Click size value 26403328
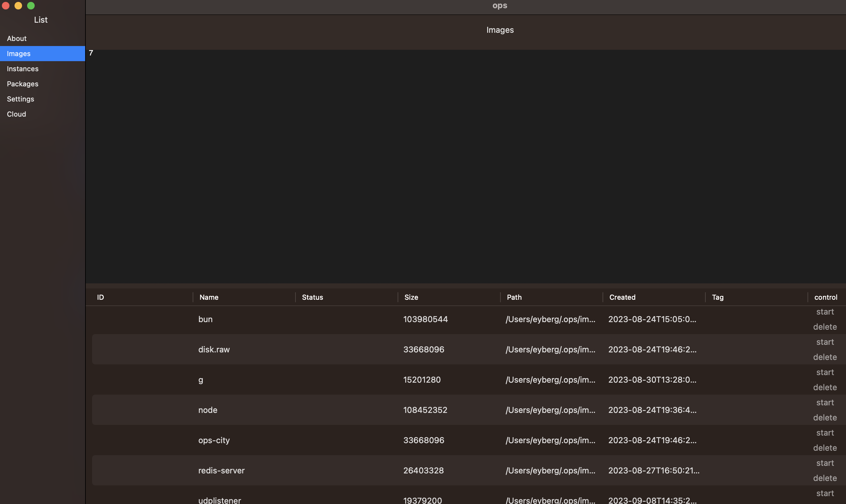The height and width of the screenshot is (504, 846). pos(423,470)
